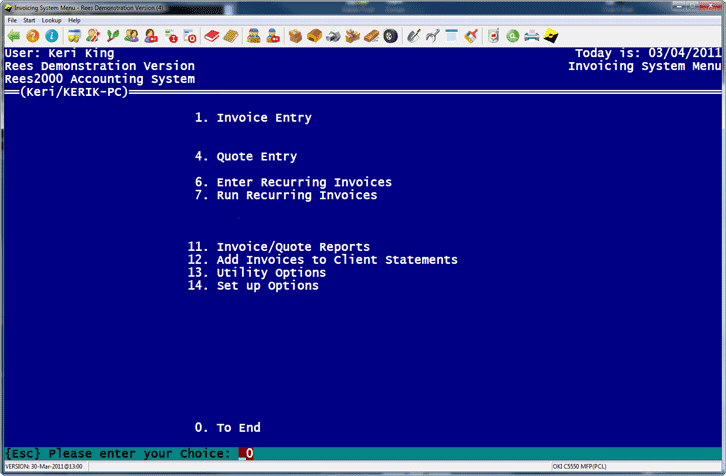Click the choice entry field at bottom
Screen dimensions: 726x476
click(x=247, y=453)
